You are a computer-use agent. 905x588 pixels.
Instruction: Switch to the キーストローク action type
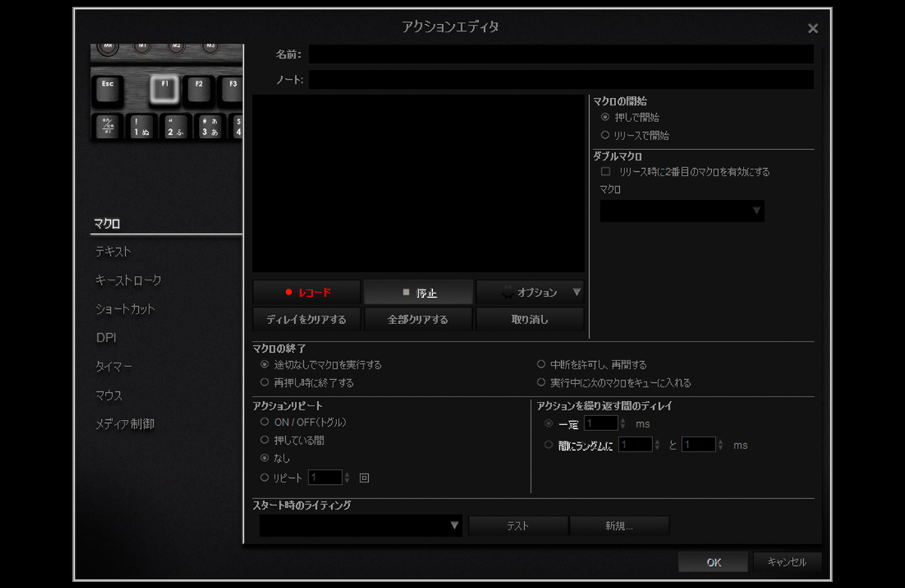coord(128,280)
